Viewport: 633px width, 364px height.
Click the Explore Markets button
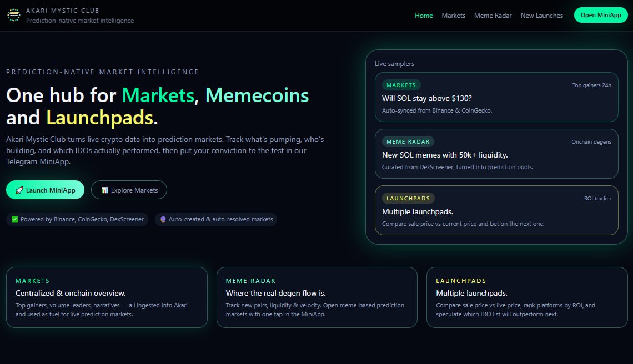pyautogui.click(x=129, y=190)
